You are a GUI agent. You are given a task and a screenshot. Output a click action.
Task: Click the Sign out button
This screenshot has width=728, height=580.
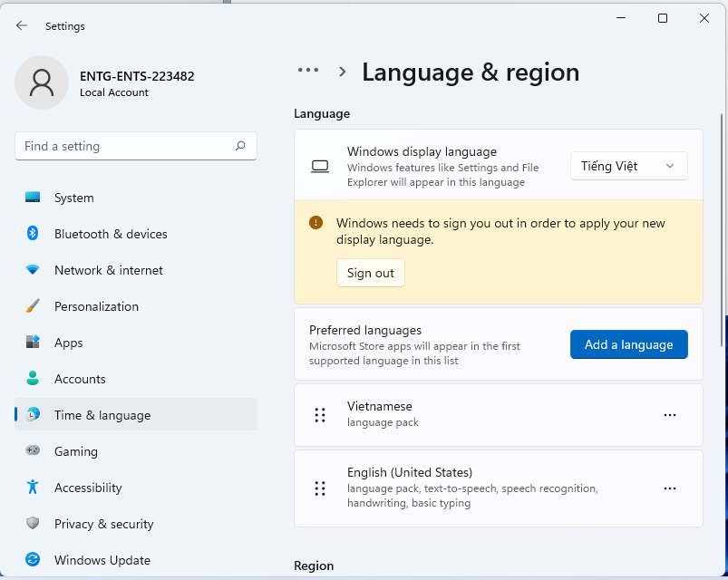(371, 273)
